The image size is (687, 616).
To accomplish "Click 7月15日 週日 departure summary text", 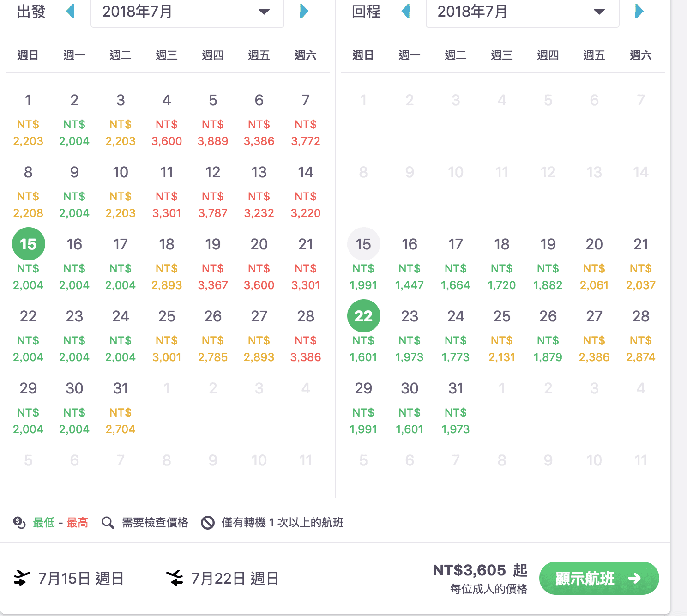I will point(81,578).
